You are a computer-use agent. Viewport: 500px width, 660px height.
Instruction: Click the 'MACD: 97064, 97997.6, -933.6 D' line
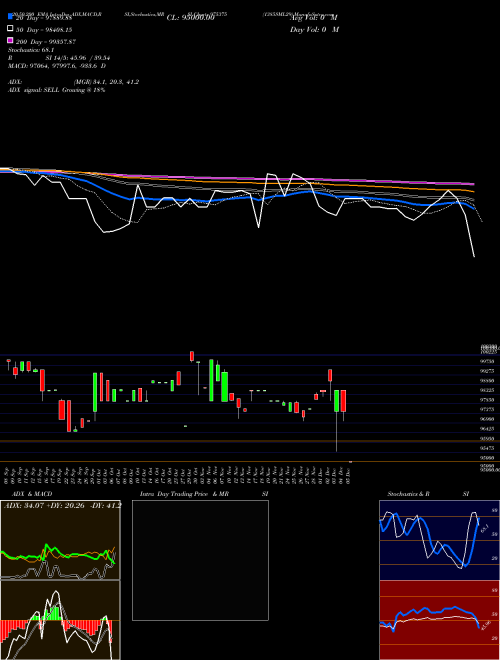57,66
